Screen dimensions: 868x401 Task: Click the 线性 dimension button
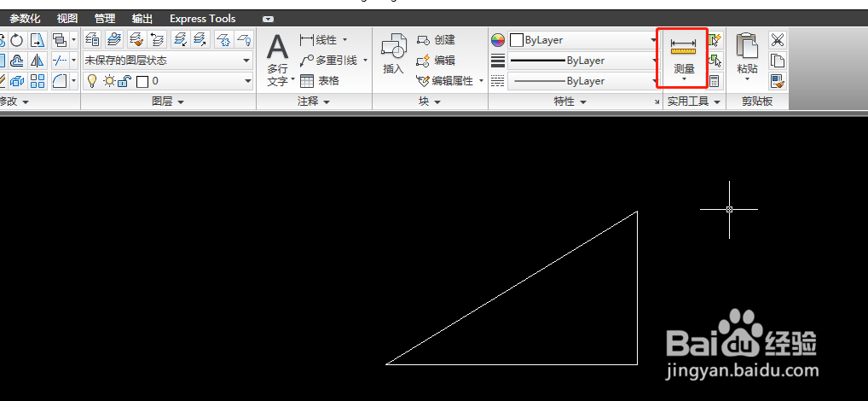[x=318, y=40]
